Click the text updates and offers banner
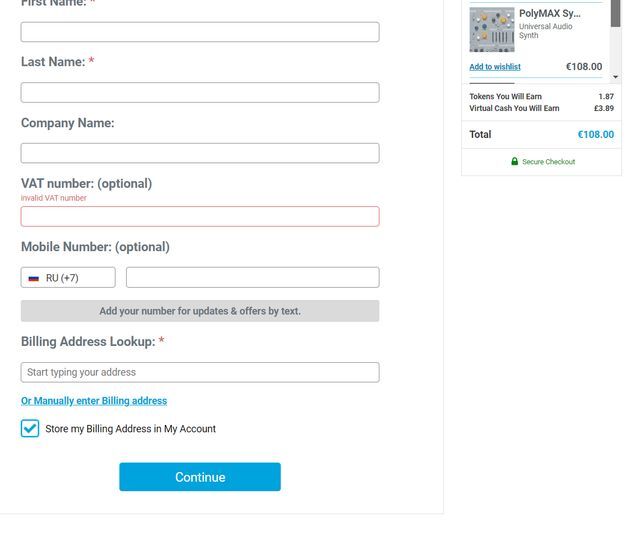 200,311
